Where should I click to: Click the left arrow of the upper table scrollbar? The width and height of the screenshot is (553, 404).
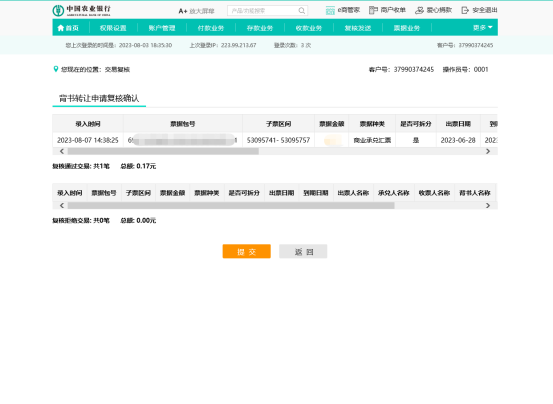tap(62, 151)
